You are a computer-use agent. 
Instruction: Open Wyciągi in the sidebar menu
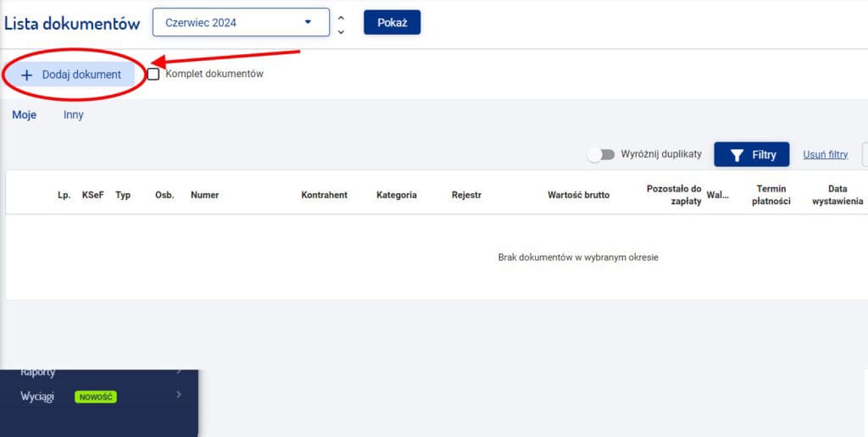37,396
